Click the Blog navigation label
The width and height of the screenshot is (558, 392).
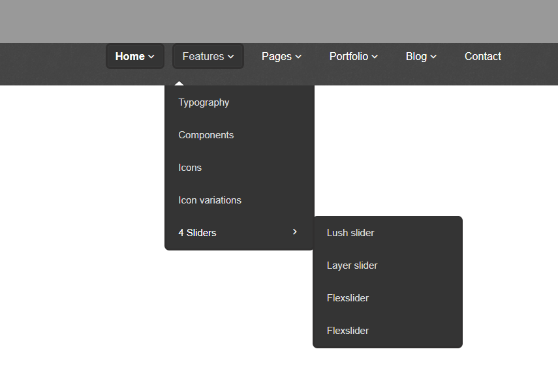click(x=416, y=57)
